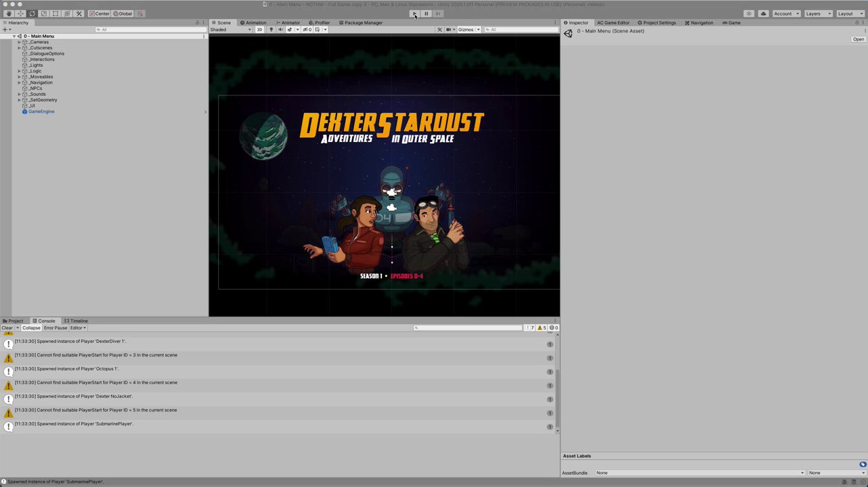Open the custom editor tools wrench icon
Image resolution: width=868 pixels, height=487 pixels.
click(x=79, y=14)
